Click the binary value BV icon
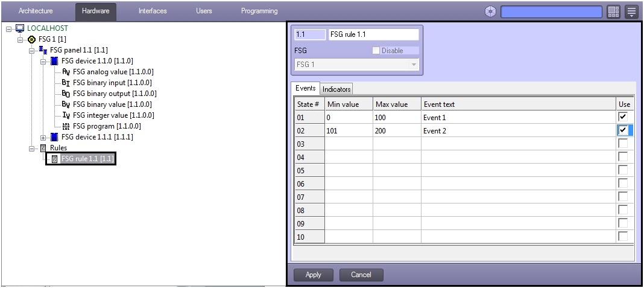The width and height of the screenshot is (644, 288). pyautogui.click(x=66, y=104)
